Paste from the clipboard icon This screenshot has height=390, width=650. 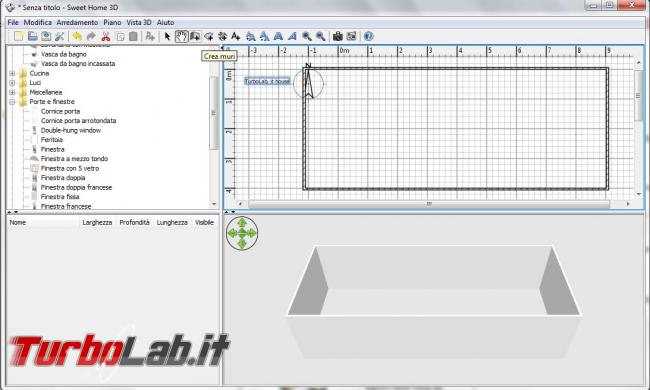[133, 36]
